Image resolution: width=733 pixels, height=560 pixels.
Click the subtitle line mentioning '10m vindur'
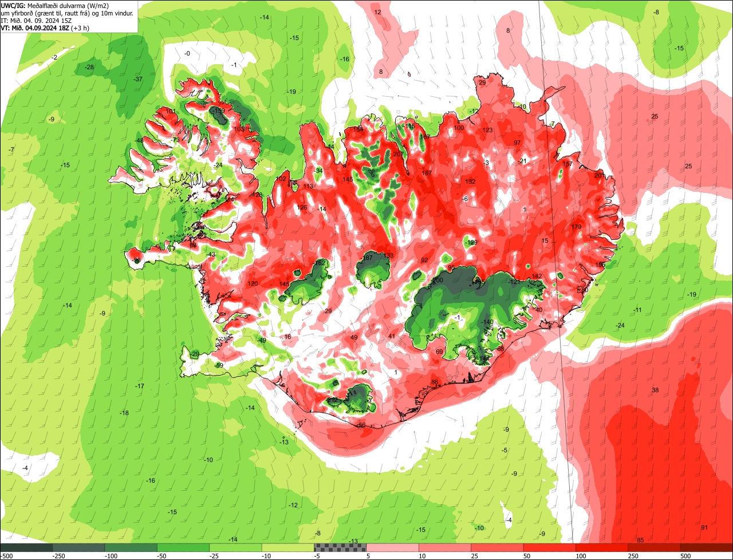[x=66, y=13]
